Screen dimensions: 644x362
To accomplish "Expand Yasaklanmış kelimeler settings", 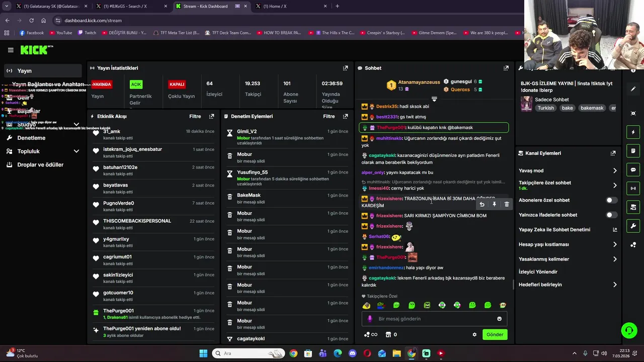I will tap(568, 259).
